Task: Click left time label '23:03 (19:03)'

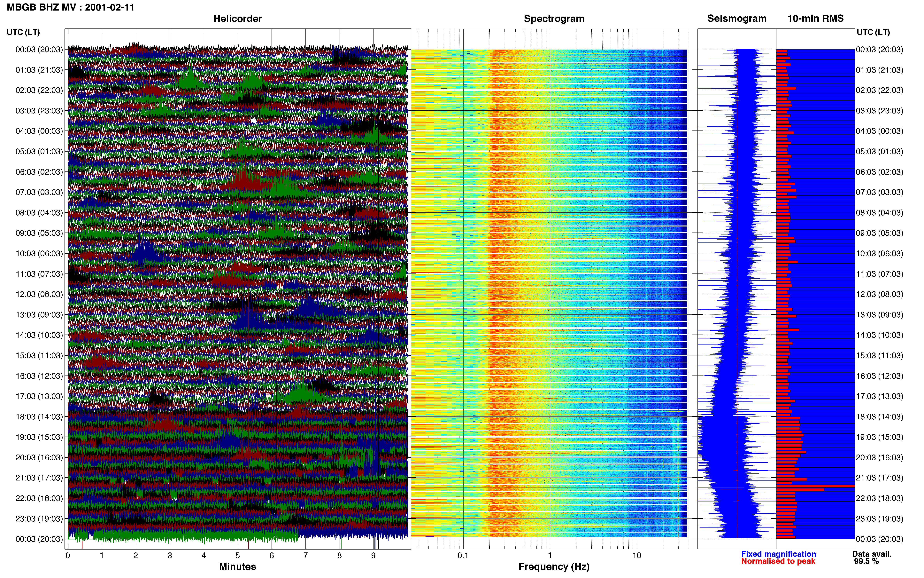Action: coord(39,519)
